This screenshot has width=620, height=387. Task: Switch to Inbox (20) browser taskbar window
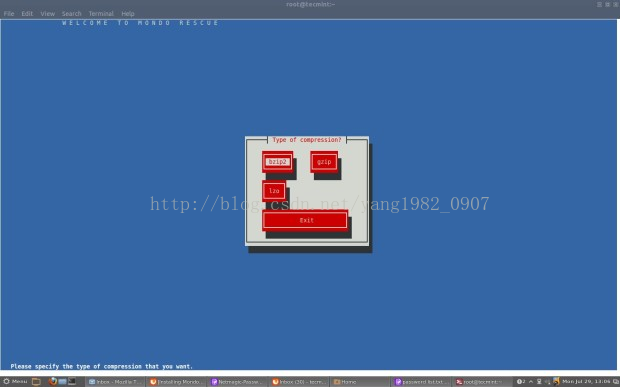click(299, 381)
